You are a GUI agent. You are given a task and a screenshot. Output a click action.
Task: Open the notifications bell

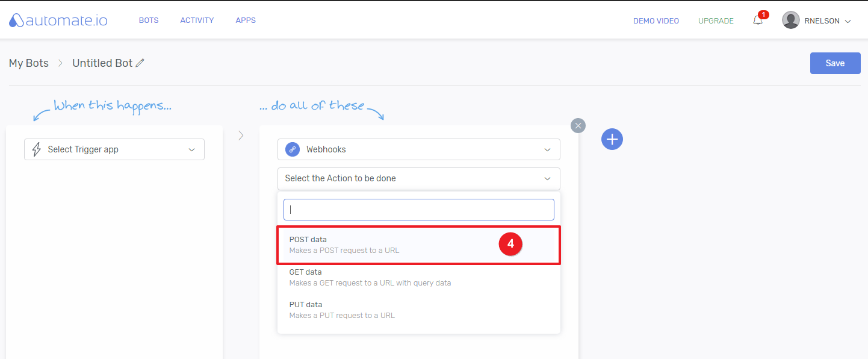(x=758, y=20)
